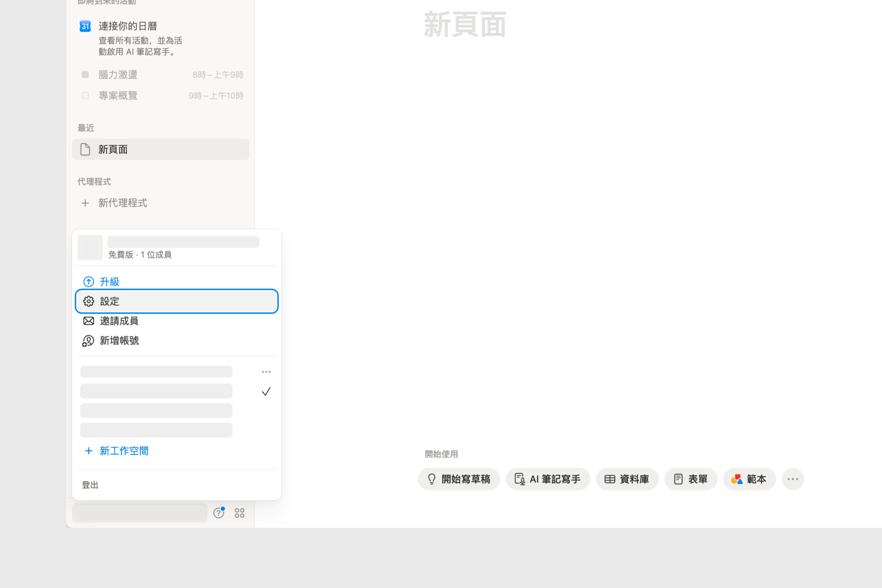This screenshot has height=588, width=882.
Task: Click the plus icon beside 新工作空間
Action: pyautogui.click(x=88, y=451)
